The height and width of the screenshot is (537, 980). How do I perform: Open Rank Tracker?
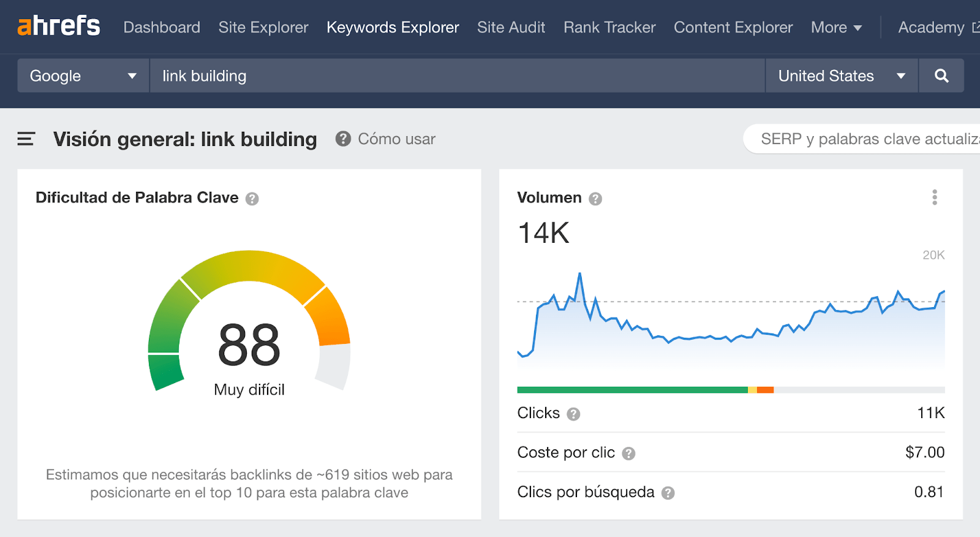pyautogui.click(x=609, y=28)
